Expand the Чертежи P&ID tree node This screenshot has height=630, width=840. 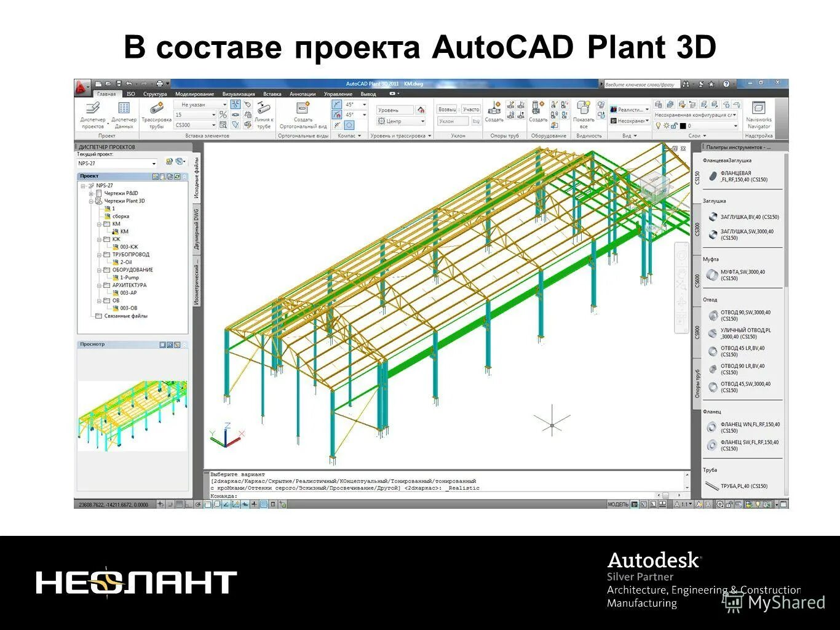tap(91, 194)
